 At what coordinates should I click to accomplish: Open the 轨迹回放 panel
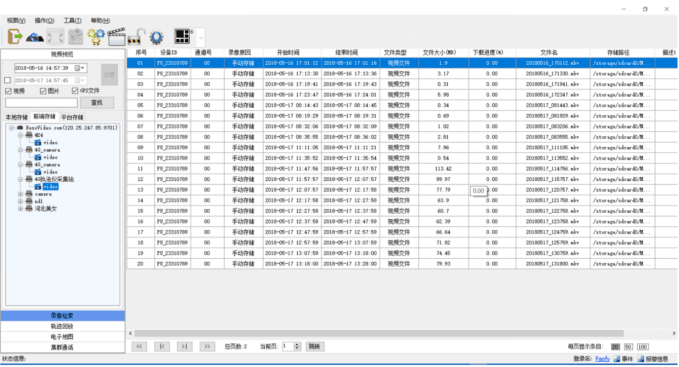click(62, 326)
